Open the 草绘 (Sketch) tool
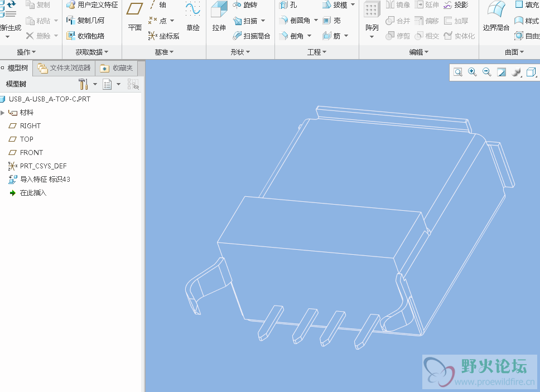Screen dimensions: 540x392 [193, 17]
